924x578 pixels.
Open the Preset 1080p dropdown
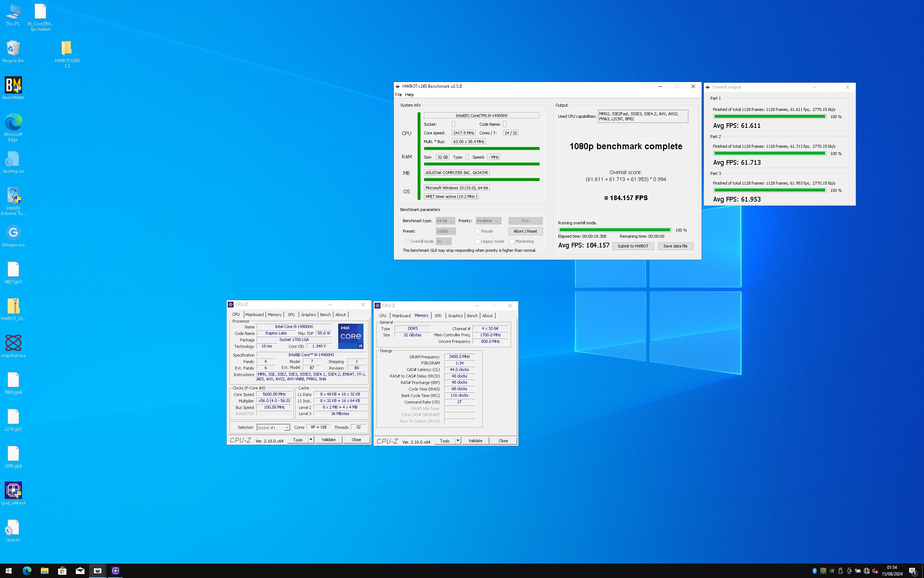click(x=446, y=231)
